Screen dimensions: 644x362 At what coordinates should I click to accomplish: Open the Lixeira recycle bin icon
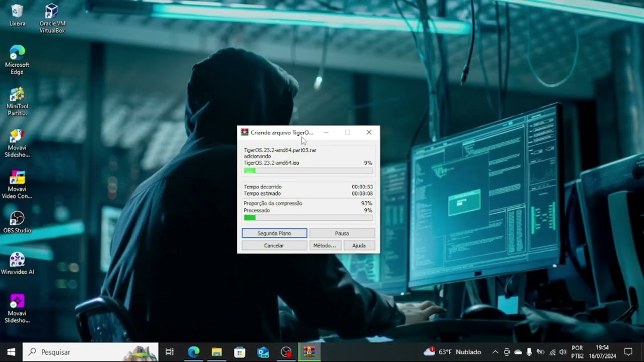[x=17, y=15]
